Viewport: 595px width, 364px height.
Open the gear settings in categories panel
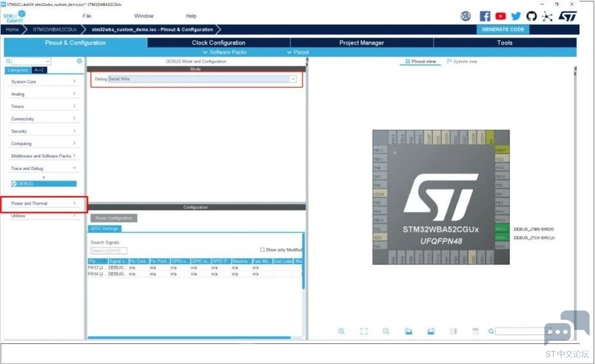click(79, 61)
